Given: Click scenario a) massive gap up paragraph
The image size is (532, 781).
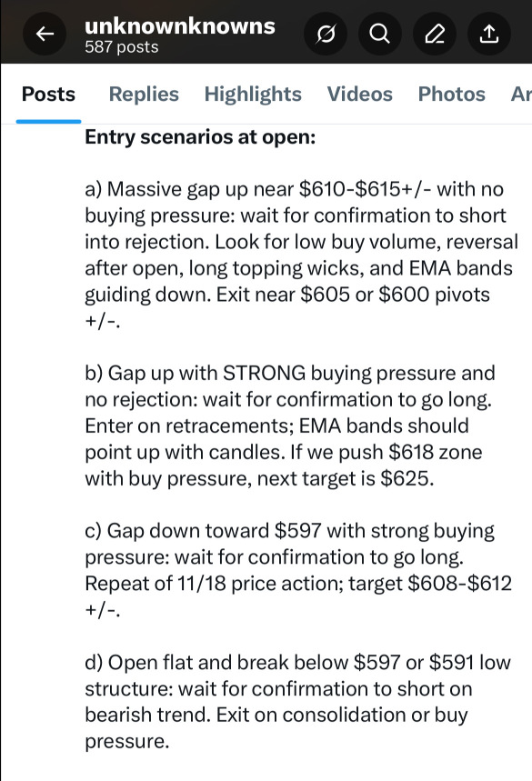Looking at the screenshot, I should click(301, 255).
